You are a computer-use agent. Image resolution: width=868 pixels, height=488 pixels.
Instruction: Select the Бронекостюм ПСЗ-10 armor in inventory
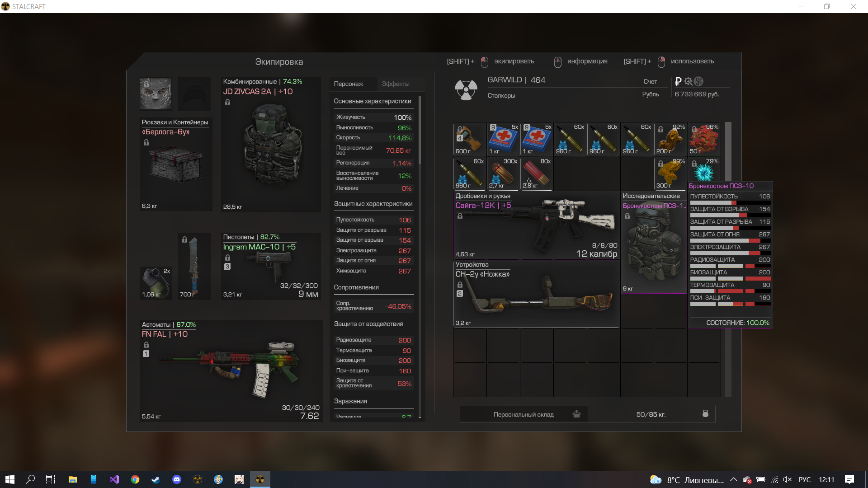[654, 242]
